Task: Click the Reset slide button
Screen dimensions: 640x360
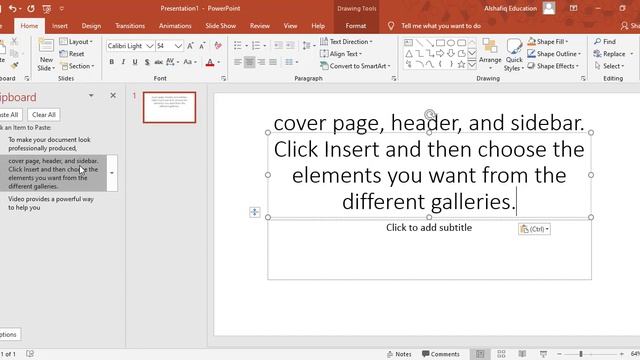Action: 72,54
